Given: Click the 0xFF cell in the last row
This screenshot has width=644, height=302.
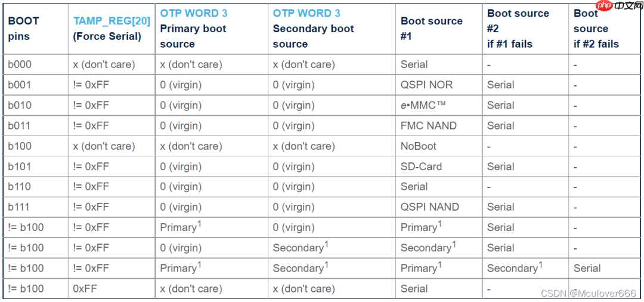Looking at the screenshot, I should (x=86, y=288).
